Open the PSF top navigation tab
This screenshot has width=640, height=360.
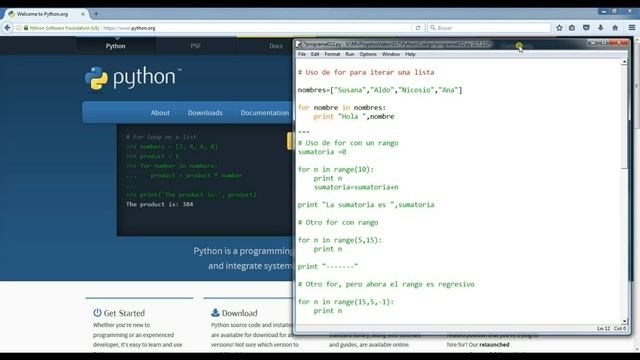click(x=196, y=46)
